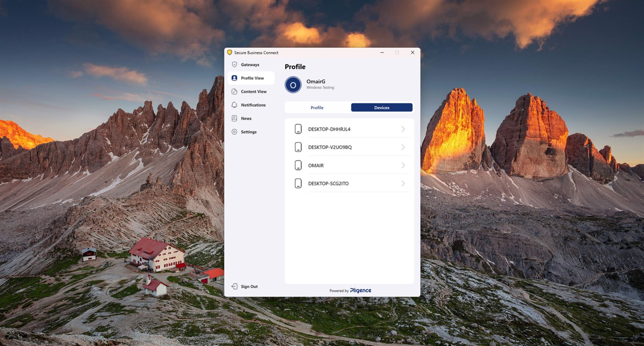644x346 pixels.
Task: Minimize the Secure Business Connect window
Action: pyautogui.click(x=382, y=53)
